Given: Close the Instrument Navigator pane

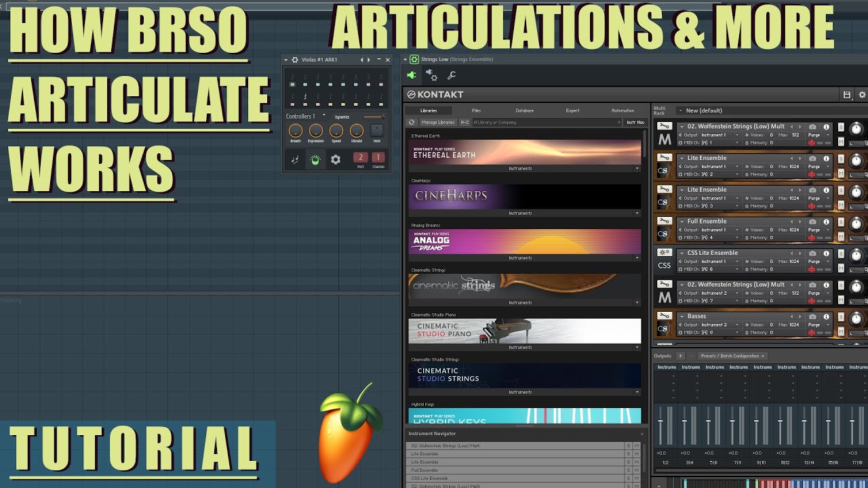Looking at the screenshot, I should 642,434.
